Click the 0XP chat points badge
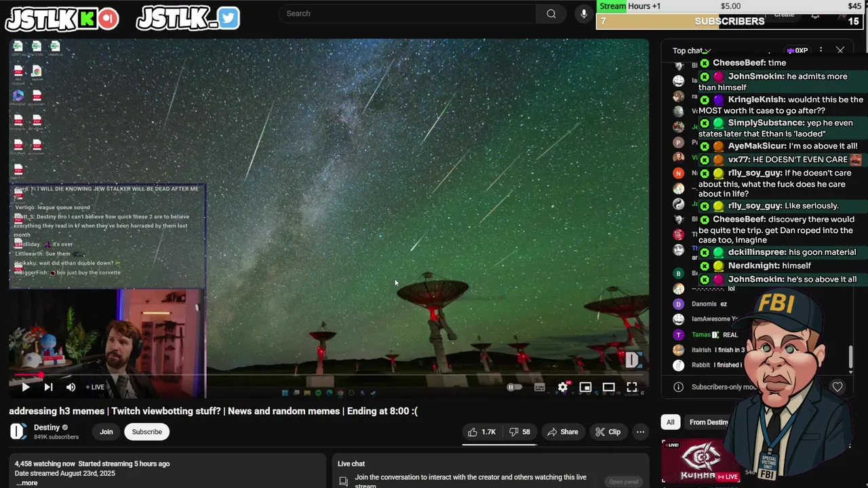Viewport: 868px width, 488px height. pyautogui.click(x=797, y=50)
